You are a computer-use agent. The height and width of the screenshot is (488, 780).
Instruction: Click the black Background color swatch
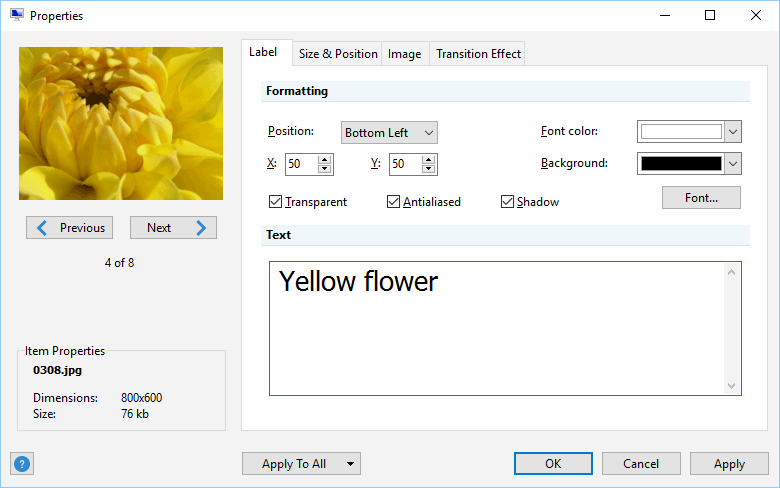point(681,164)
